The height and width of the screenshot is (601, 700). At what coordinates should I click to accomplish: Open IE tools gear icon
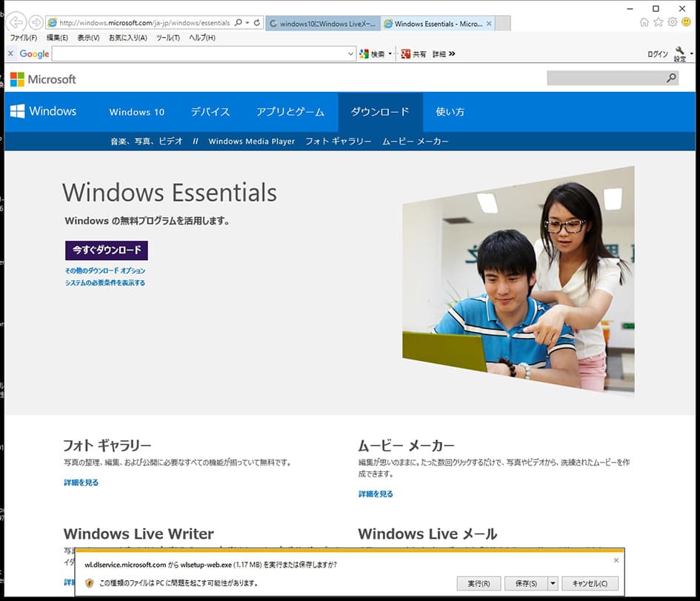(672, 22)
